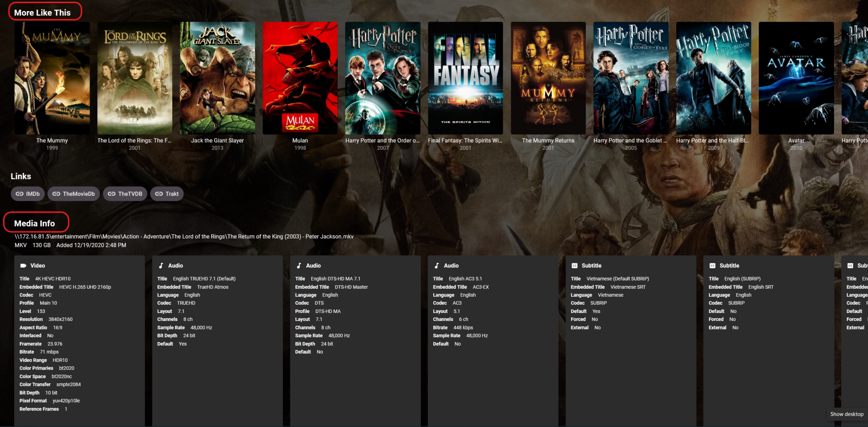The width and height of the screenshot is (868, 427).
Task: Select the MKV file path text
Action: coord(184,236)
